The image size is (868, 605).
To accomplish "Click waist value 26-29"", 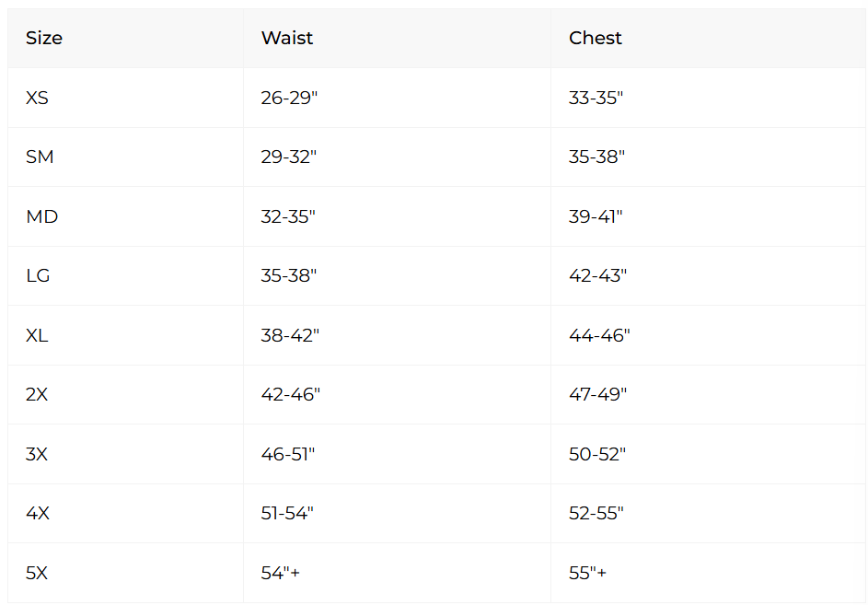I will (x=289, y=98).
